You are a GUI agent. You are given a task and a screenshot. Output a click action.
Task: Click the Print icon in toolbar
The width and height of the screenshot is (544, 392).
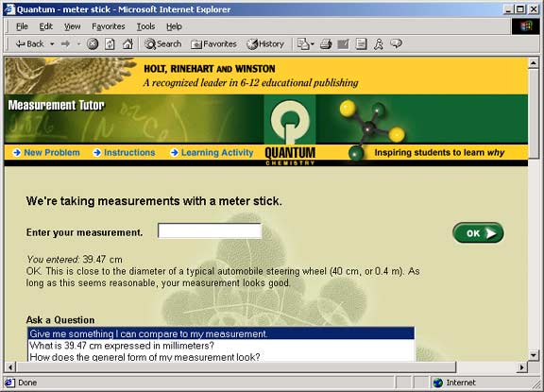coord(326,44)
